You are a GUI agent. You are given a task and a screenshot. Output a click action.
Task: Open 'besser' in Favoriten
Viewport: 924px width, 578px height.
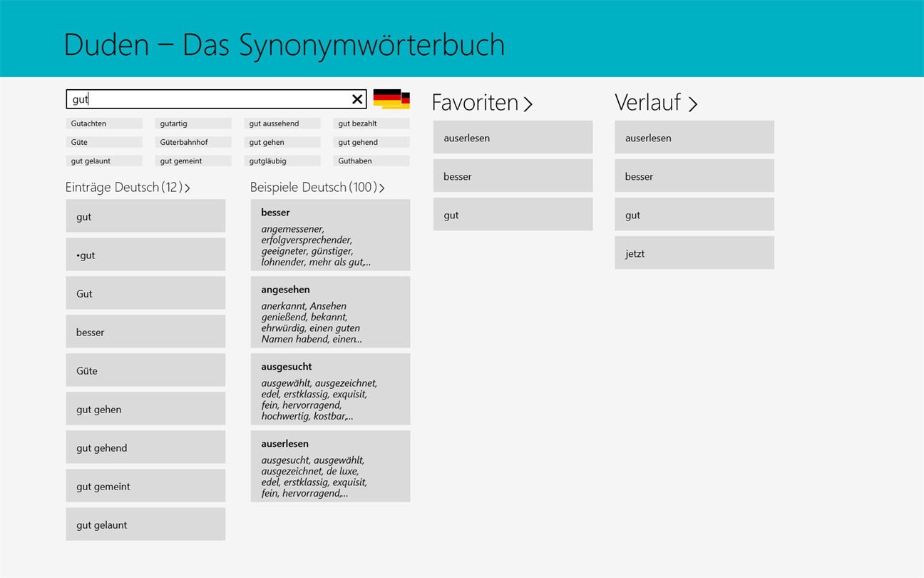pyautogui.click(x=513, y=176)
